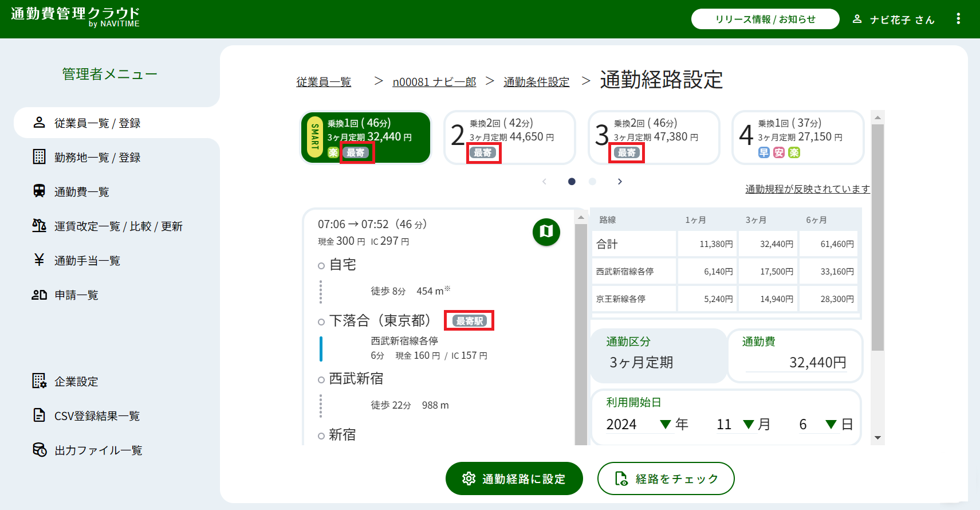
Task: Click the document icon for CSV登録結果一覧
Action: point(39,415)
